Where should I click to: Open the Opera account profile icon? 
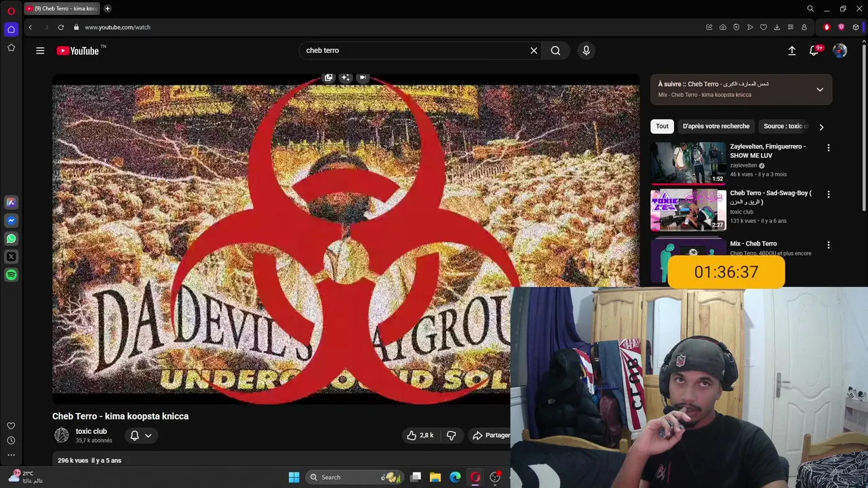pyautogui.click(x=804, y=27)
